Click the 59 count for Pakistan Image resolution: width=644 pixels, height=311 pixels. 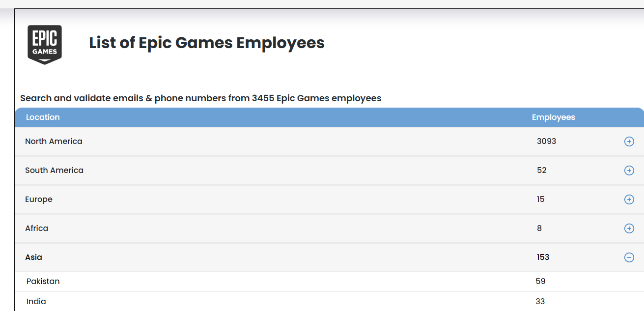pyautogui.click(x=541, y=281)
